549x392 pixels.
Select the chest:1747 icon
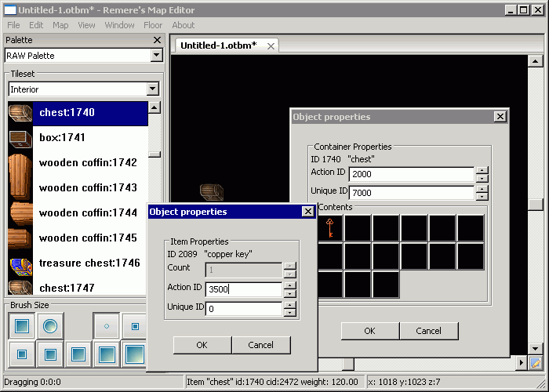coord(20,288)
